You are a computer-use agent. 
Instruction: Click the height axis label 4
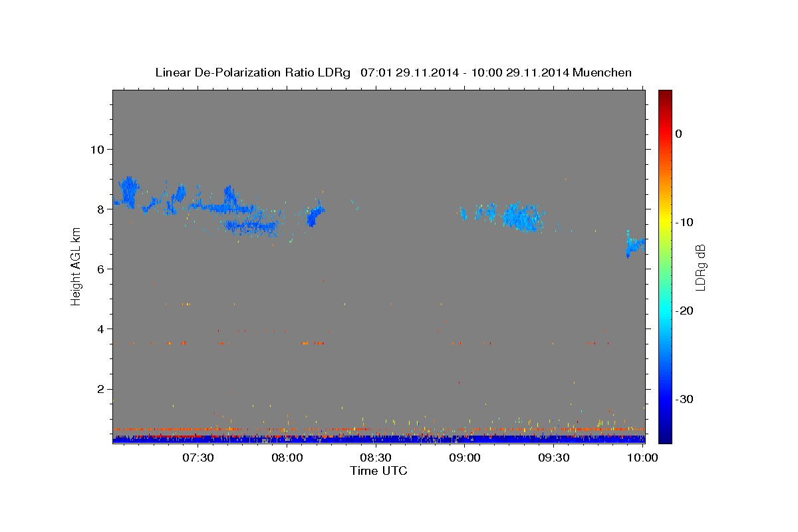(x=100, y=329)
